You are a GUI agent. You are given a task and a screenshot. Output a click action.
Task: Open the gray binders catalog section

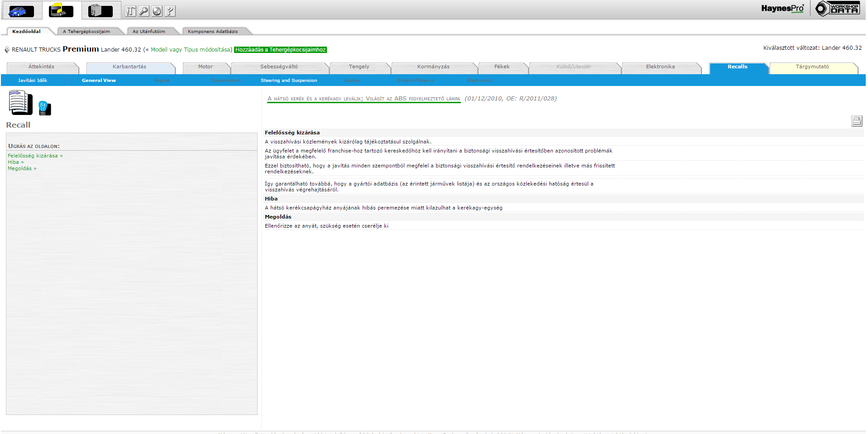100,11
